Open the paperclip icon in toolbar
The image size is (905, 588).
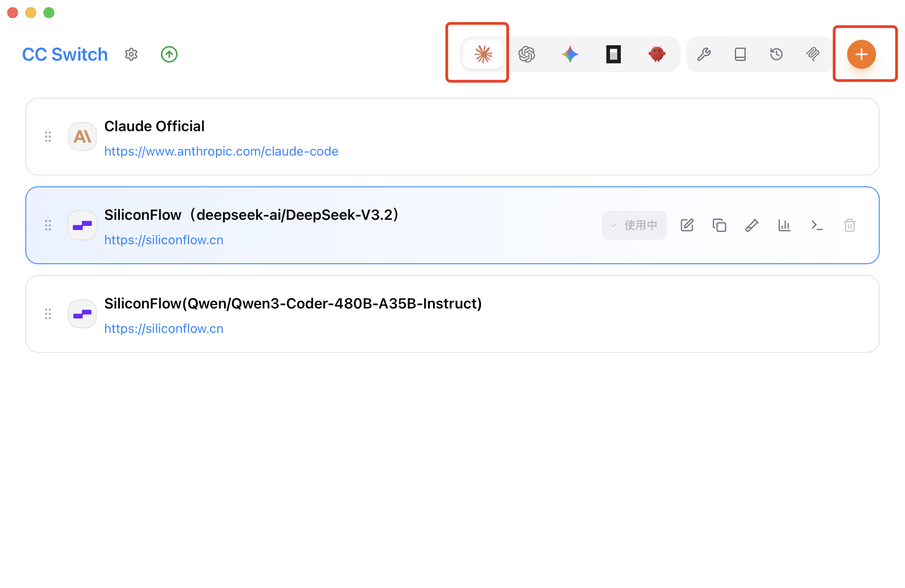[x=813, y=54]
